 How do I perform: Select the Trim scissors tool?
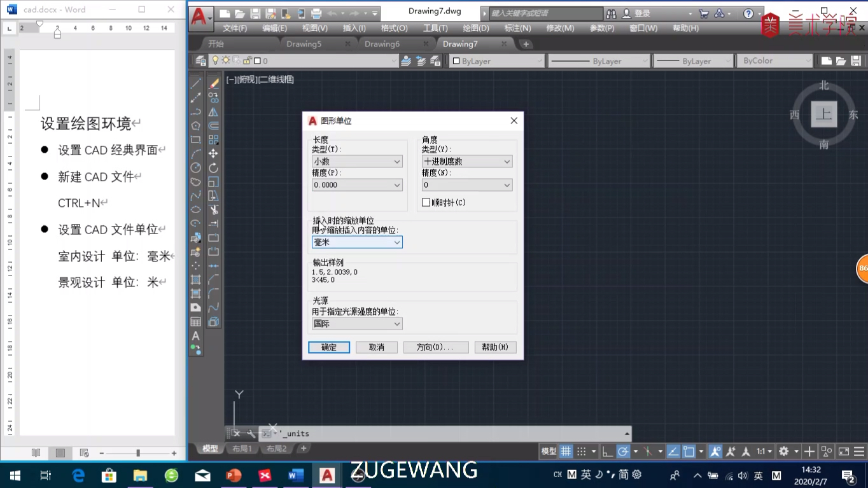[x=214, y=209]
